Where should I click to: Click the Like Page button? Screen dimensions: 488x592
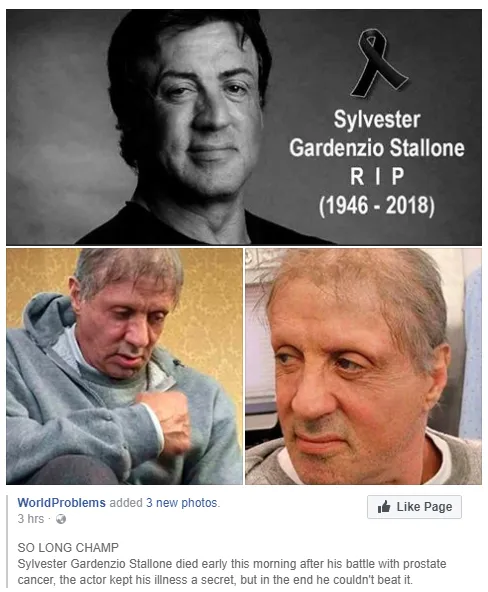pos(414,507)
